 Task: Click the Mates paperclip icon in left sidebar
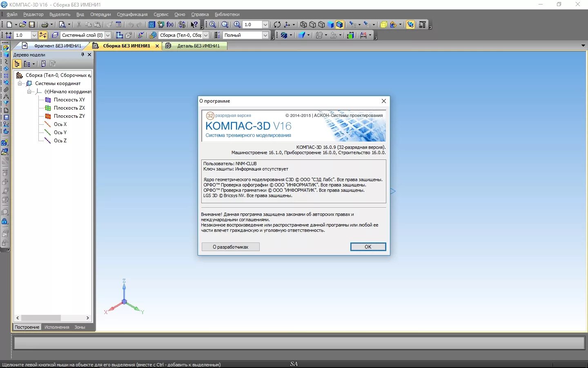[6, 90]
